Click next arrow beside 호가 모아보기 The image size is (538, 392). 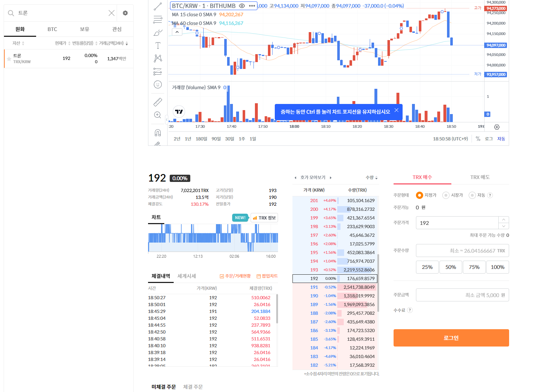tap(330, 178)
